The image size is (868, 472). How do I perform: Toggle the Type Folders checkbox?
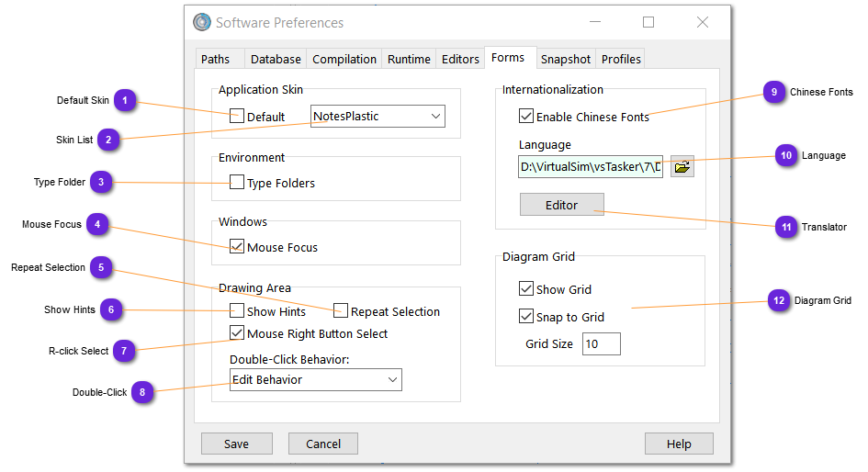click(x=237, y=183)
